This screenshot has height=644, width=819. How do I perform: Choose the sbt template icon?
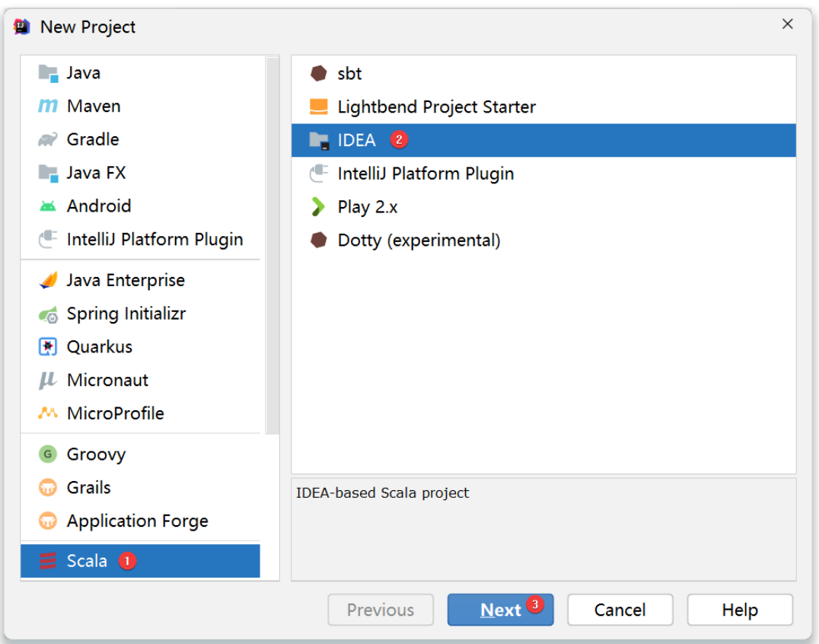pyautogui.click(x=319, y=74)
